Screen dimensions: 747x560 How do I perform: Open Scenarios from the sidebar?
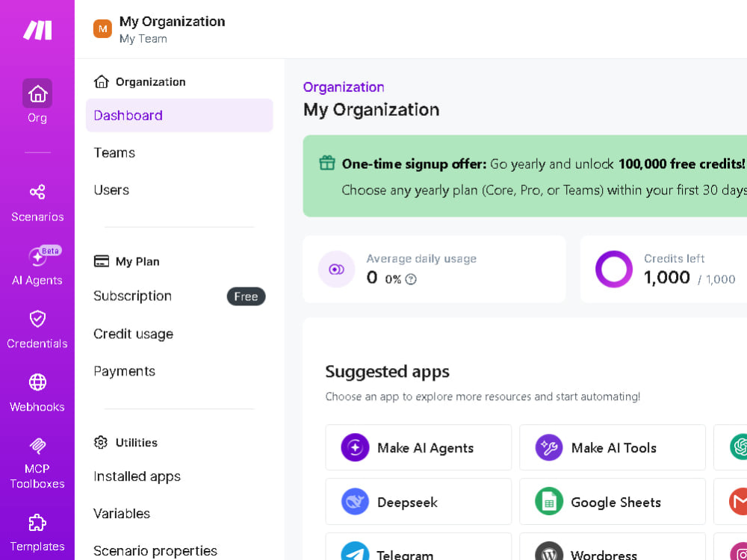tap(37, 203)
